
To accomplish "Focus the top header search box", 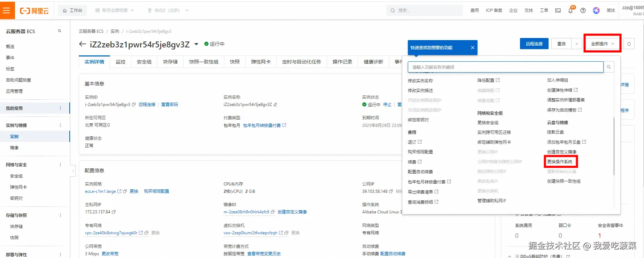I will pyautogui.click(x=425, y=10).
